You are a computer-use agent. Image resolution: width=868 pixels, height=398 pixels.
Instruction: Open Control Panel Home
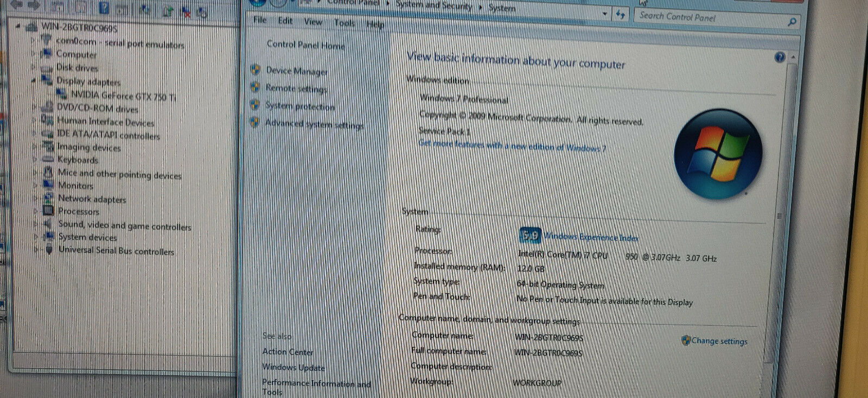click(x=305, y=45)
